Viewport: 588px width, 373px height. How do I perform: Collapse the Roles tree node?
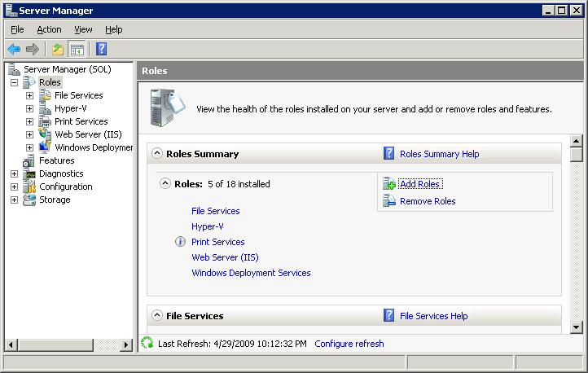click(14, 82)
